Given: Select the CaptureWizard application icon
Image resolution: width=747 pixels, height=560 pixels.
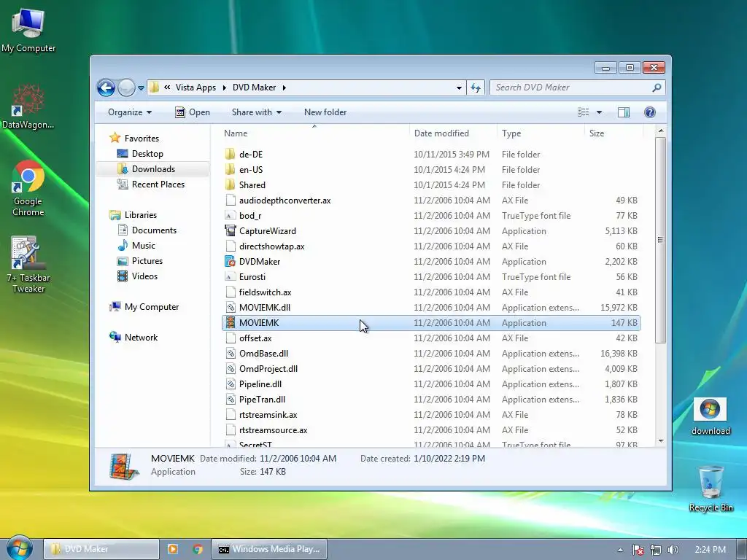Looking at the screenshot, I should click(x=231, y=231).
